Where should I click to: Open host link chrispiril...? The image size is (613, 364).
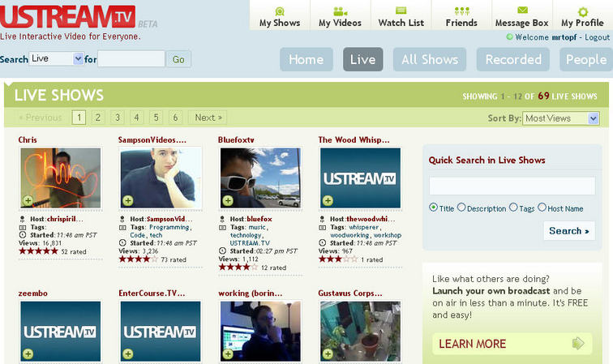click(65, 219)
